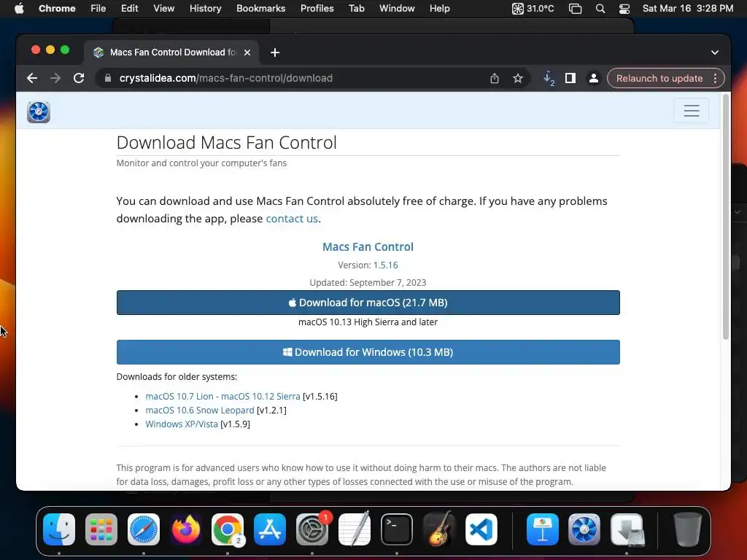Expand the tab search chevron
The image size is (747, 560).
pyautogui.click(x=715, y=52)
